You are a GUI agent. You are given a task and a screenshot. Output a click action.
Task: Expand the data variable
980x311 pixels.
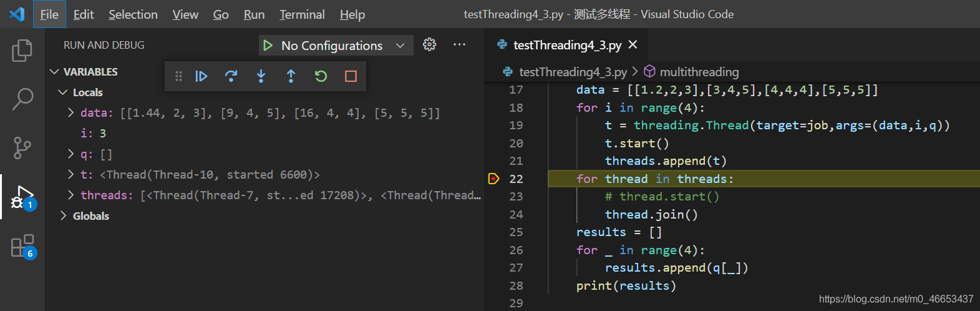pos(71,113)
